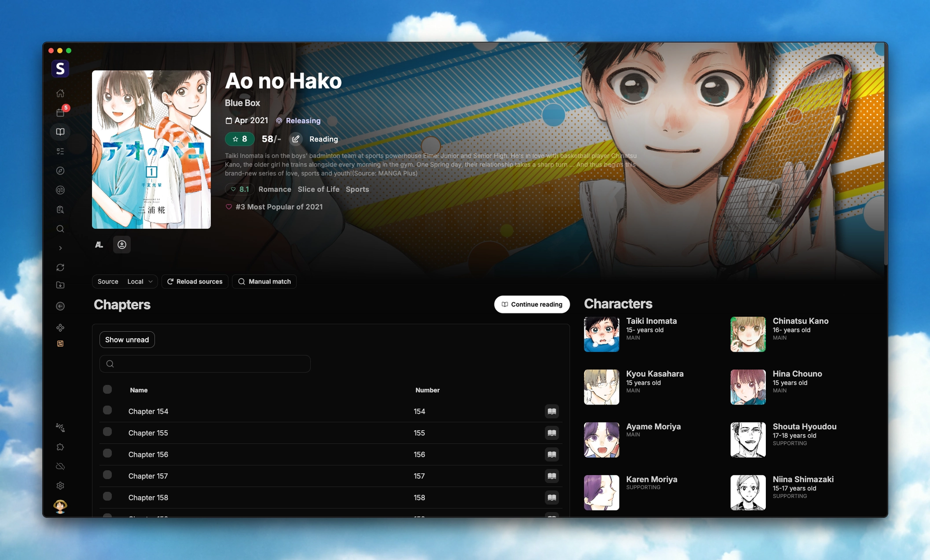Click the Reload sources button
This screenshot has width=930, height=560.
(195, 281)
